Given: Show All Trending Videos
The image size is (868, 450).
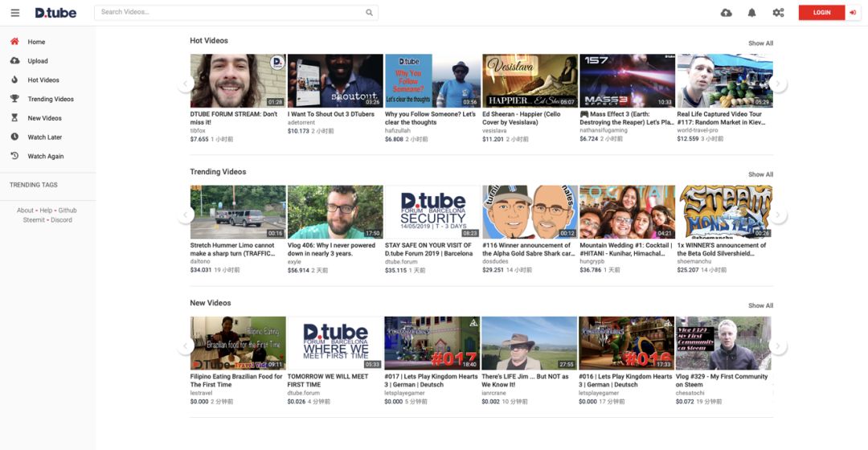Looking at the screenshot, I should pos(760,174).
